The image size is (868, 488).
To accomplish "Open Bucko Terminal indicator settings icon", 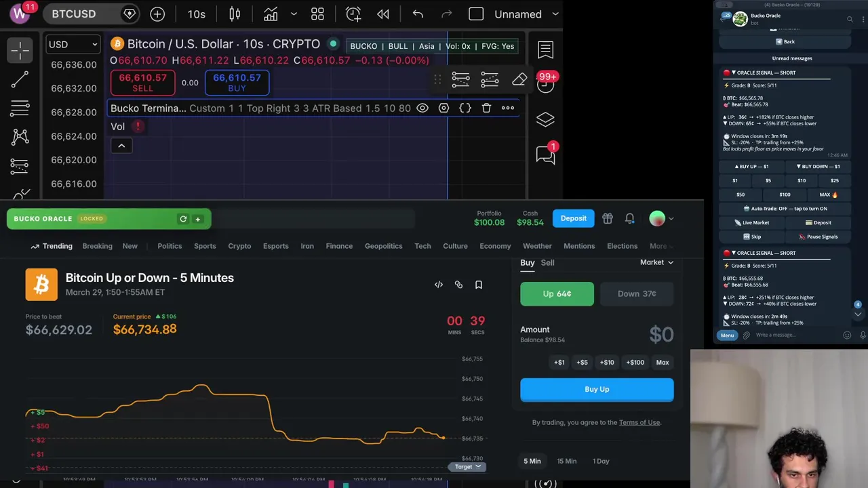I will [443, 108].
